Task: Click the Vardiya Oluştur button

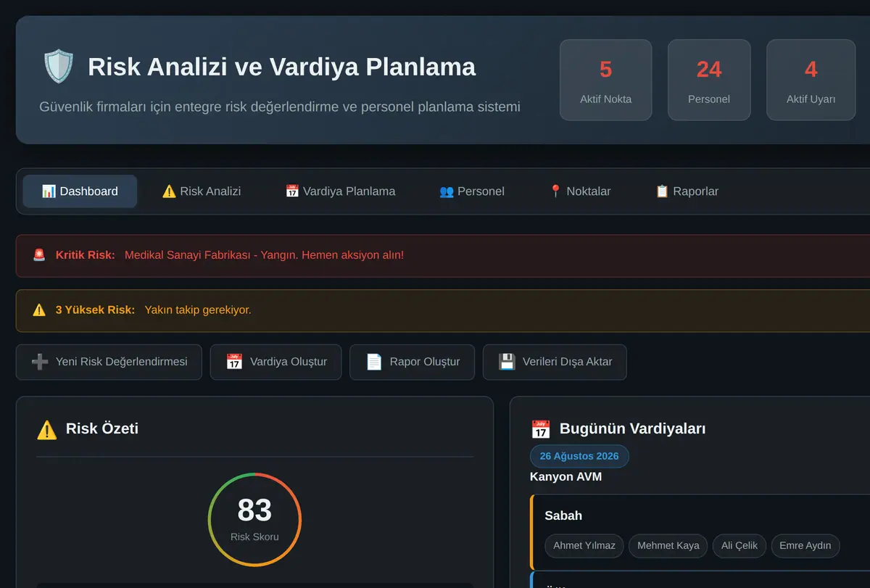Action: click(276, 362)
